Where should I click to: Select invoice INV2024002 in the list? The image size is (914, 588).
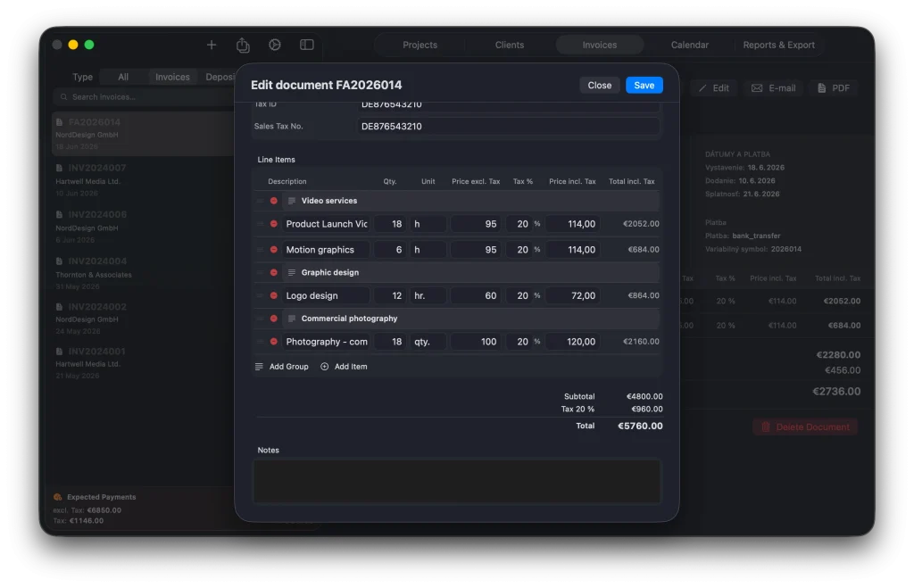click(x=143, y=319)
